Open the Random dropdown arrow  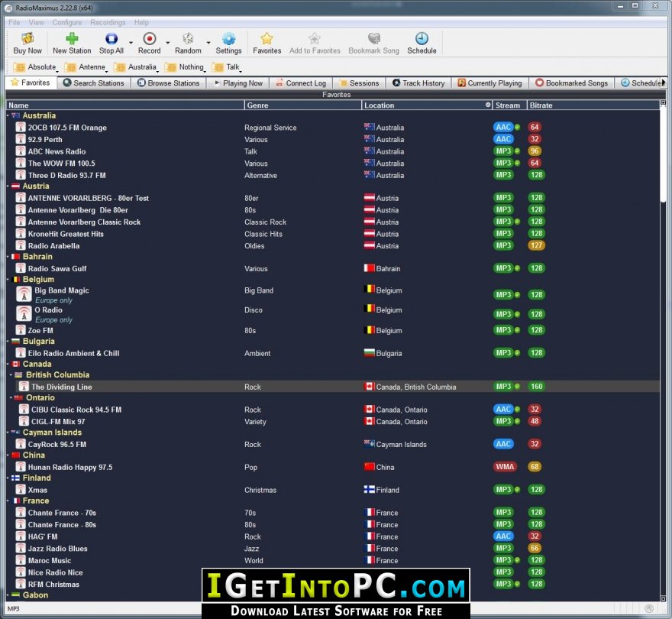[x=208, y=43]
